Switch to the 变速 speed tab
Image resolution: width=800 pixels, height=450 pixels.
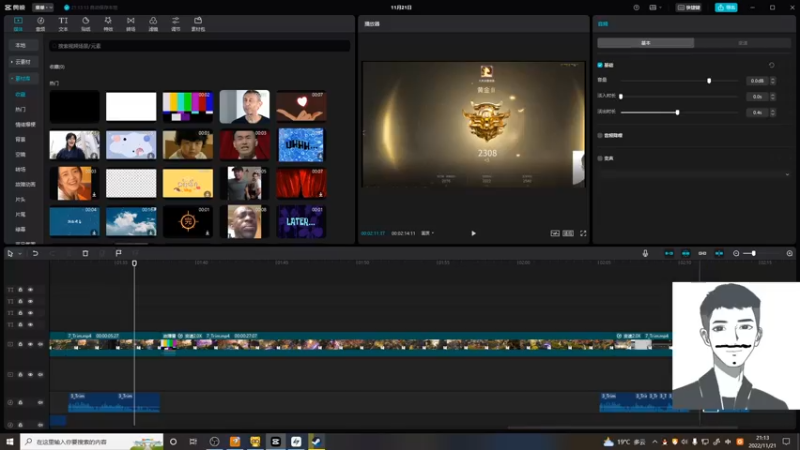742,43
